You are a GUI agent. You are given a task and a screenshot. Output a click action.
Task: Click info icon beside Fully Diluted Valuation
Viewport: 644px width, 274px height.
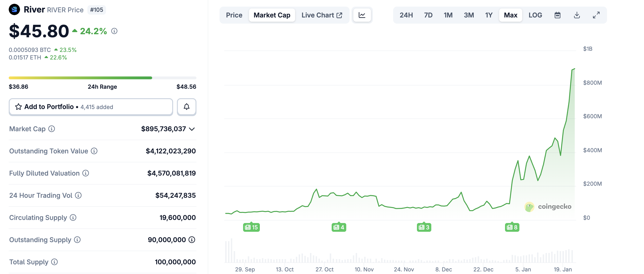pos(86,173)
